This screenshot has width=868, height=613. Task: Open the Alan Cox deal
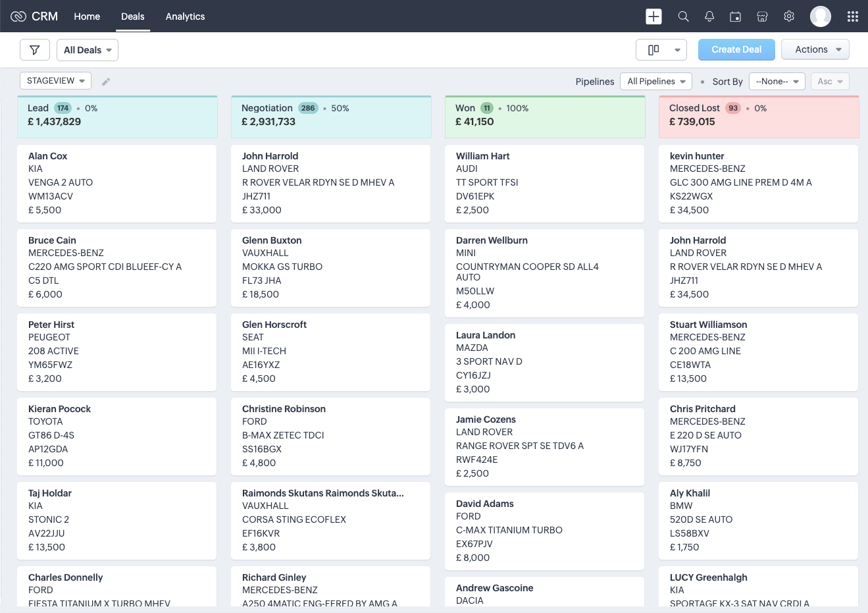coord(117,184)
